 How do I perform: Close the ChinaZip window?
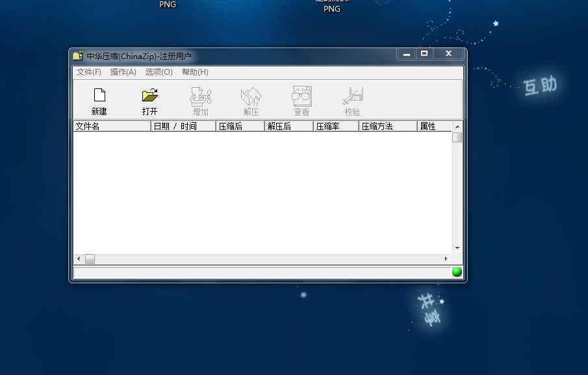tap(448, 54)
